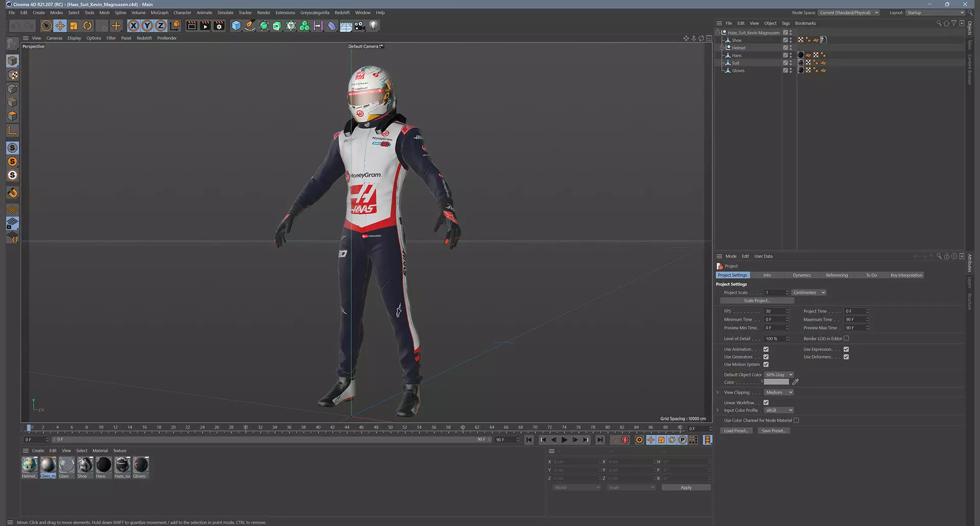Click the Attribute Manager lock icon
Viewport: 980px width, 526px height.
point(946,256)
